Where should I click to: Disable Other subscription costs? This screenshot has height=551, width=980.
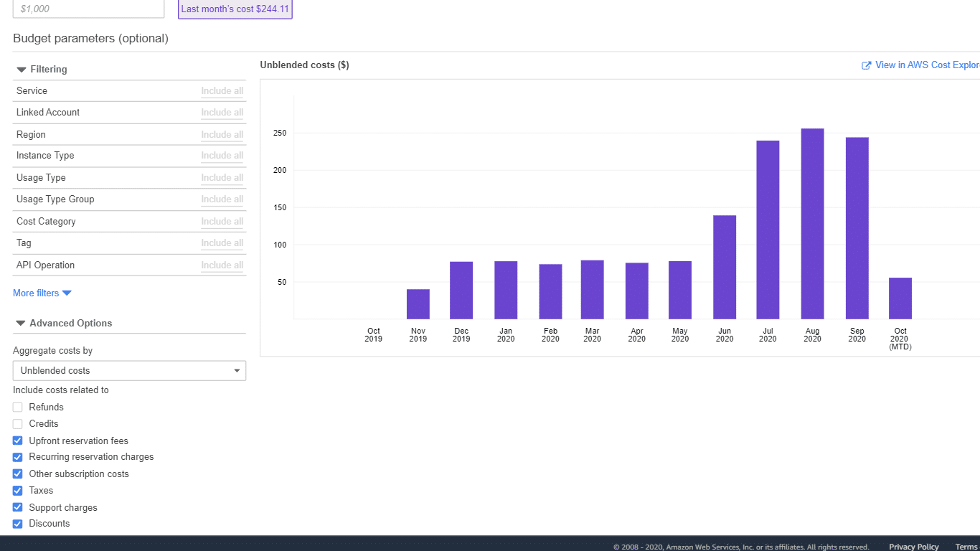[x=17, y=474]
